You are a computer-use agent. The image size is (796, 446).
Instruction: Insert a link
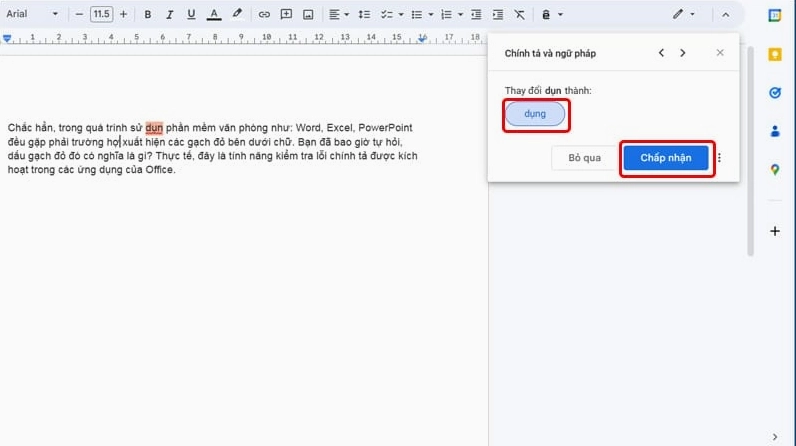(264, 15)
